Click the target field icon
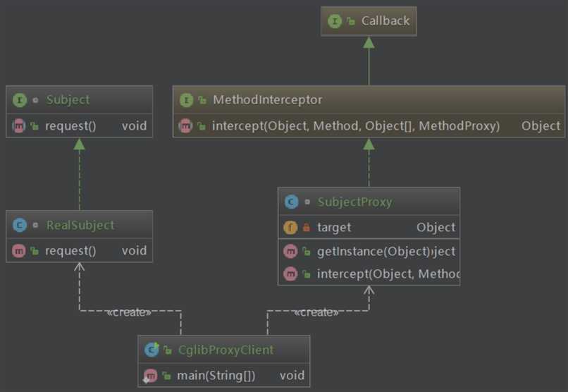This screenshot has width=568, height=392. tap(290, 228)
